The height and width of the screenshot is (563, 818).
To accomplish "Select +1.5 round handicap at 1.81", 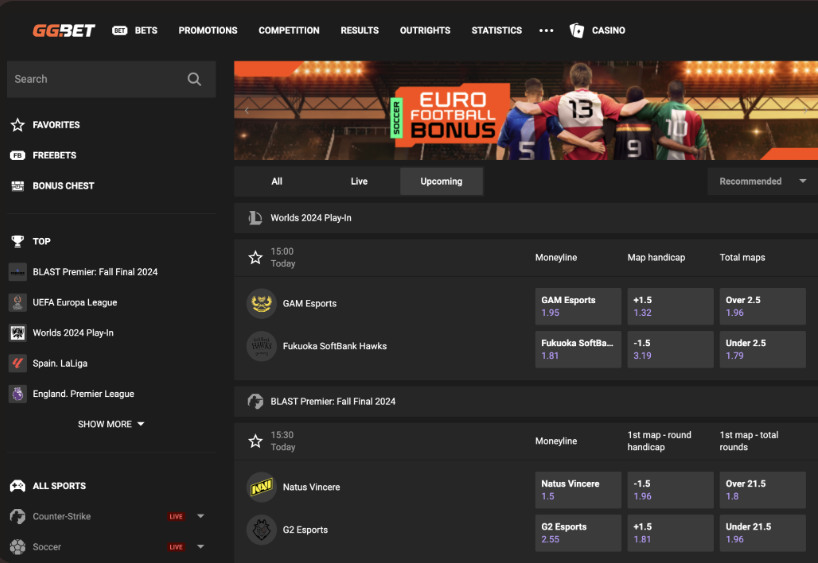I will 670,533.
